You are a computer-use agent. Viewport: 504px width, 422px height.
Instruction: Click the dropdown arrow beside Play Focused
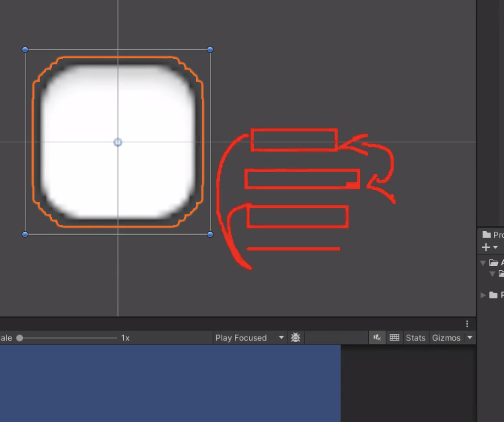[x=281, y=337]
